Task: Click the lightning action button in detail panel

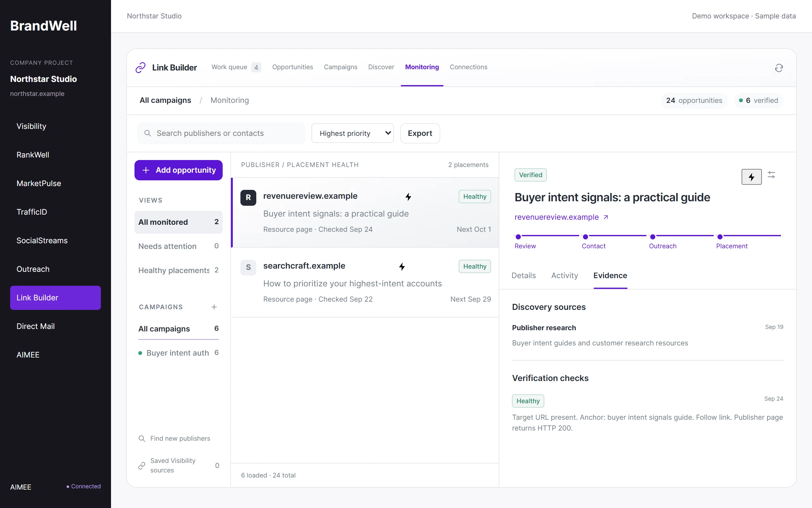Action: click(x=751, y=177)
